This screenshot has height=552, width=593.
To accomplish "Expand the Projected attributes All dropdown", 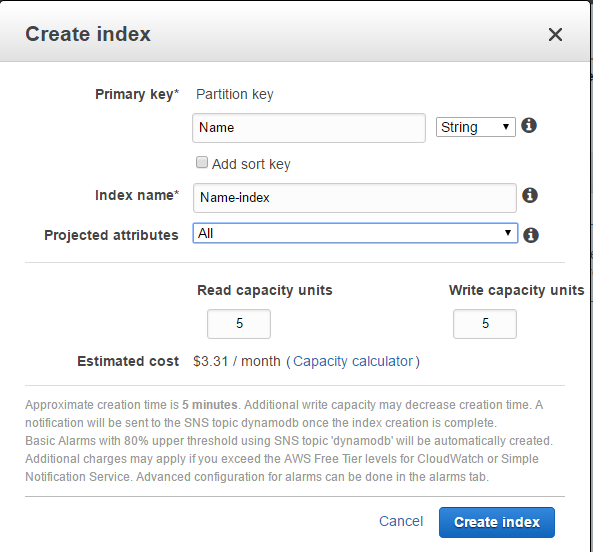I will (355, 233).
